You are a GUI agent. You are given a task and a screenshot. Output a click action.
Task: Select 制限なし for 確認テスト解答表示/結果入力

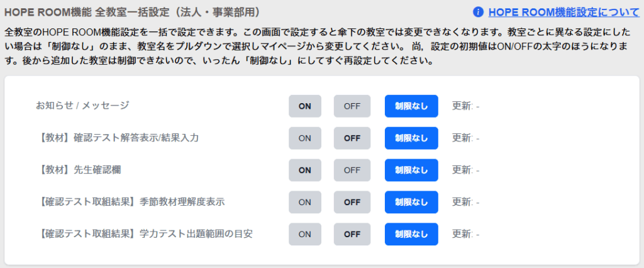411,138
